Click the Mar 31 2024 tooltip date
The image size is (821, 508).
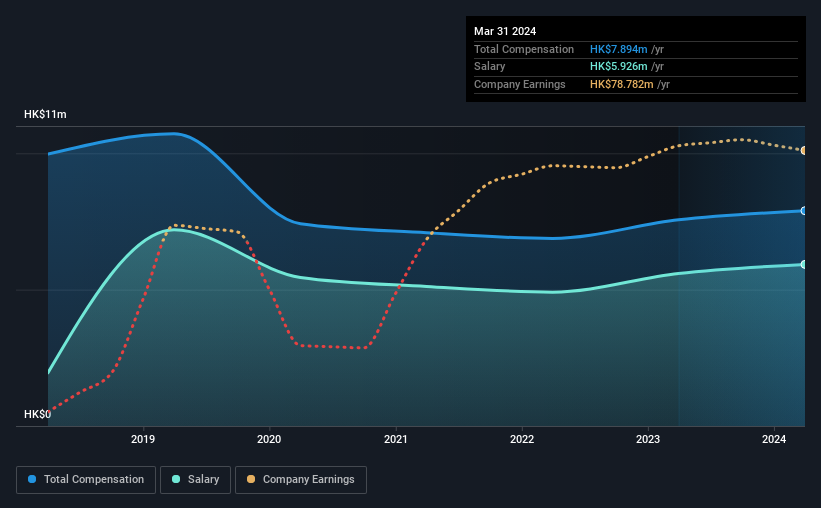pyautogui.click(x=505, y=31)
